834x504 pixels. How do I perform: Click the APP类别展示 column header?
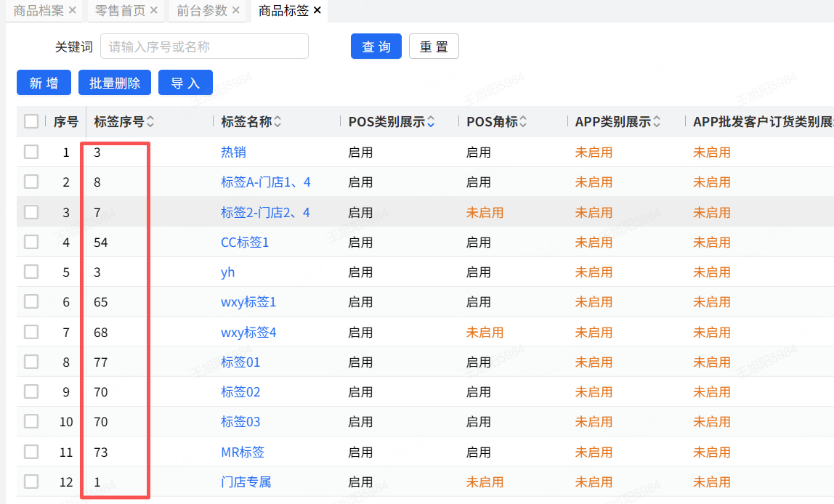612,122
